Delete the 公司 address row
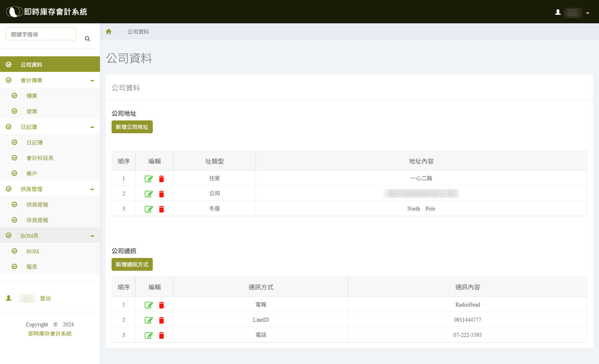Screen dimensions: 599x364 [161, 194]
